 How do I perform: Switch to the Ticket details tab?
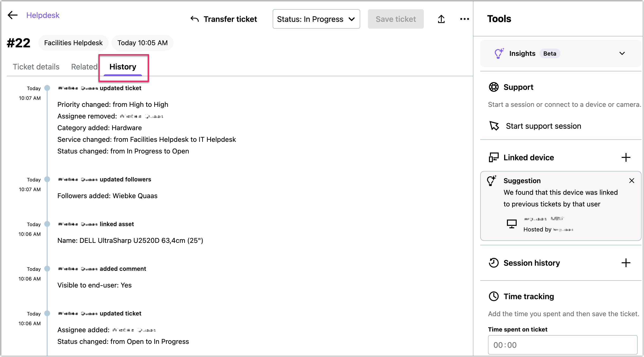(x=36, y=67)
